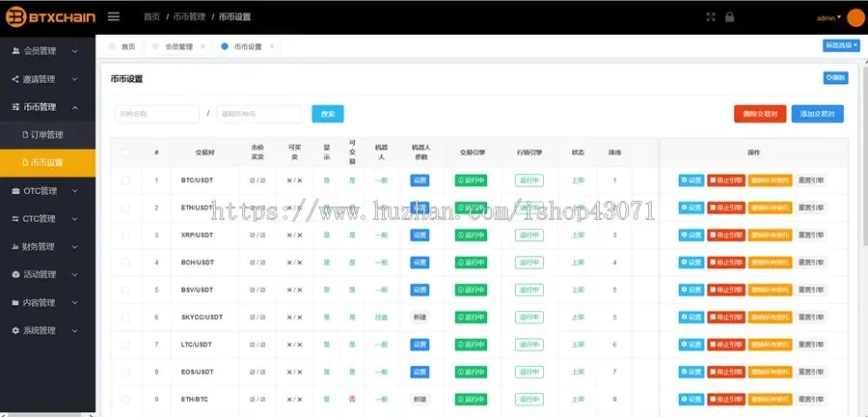Image resolution: width=868 pixels, height=417 pixels.
Task: Tick the checkbox for EOS/USDT row
Action: 125,373
